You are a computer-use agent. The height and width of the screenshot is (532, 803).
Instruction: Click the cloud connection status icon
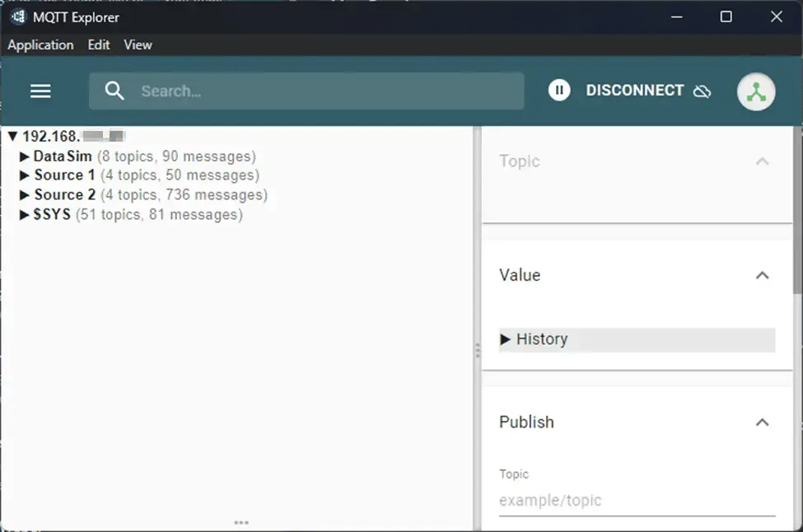point(702,91)
